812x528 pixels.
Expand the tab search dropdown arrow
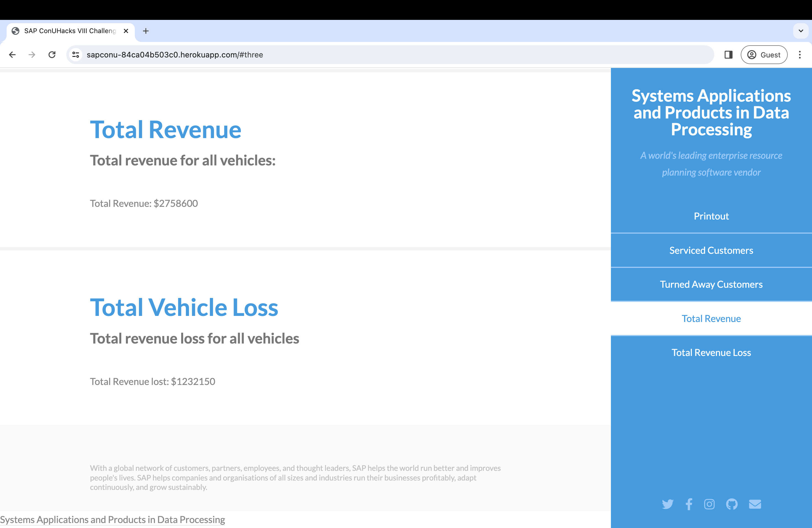pyautogui.click(x=800, y=31)
